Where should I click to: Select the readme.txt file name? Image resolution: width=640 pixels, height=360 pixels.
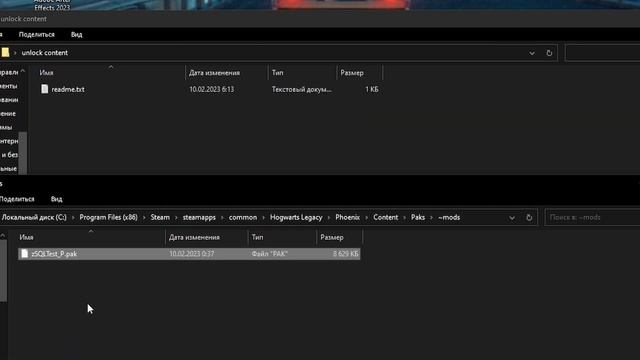(68, 89)
